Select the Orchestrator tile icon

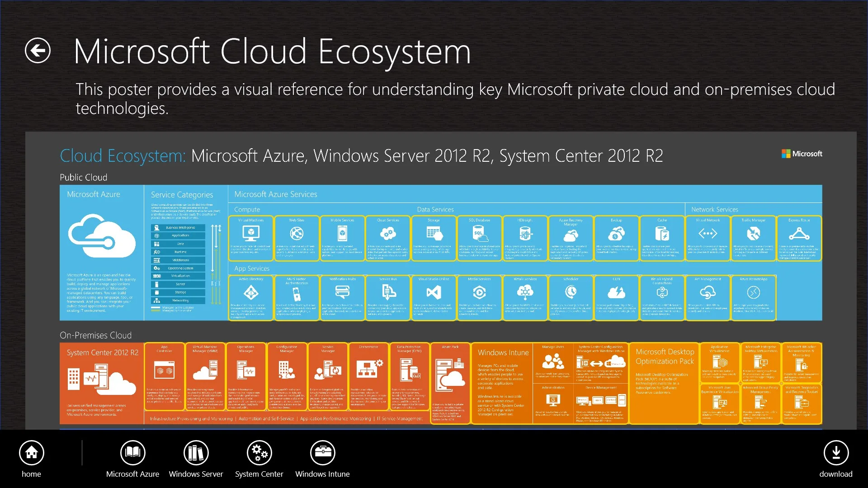369,369
